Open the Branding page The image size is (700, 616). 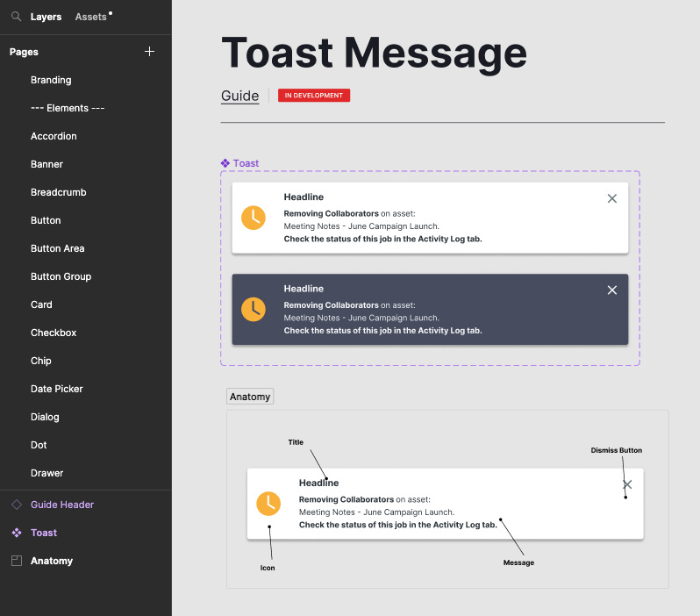[x=51, y=80]
